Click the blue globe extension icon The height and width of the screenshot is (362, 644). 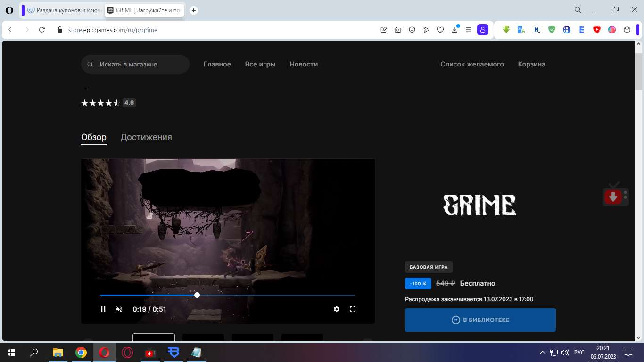point(567,30)
